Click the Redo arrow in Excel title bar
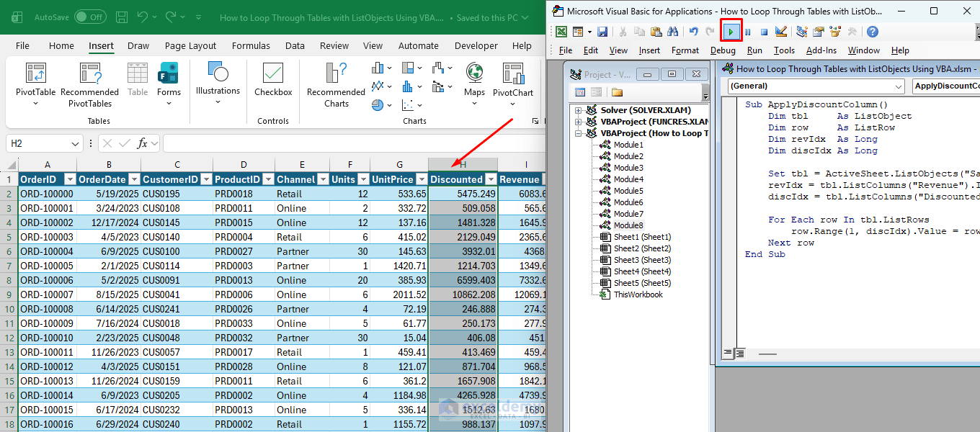Screen dimensions: 980x432 171,17
